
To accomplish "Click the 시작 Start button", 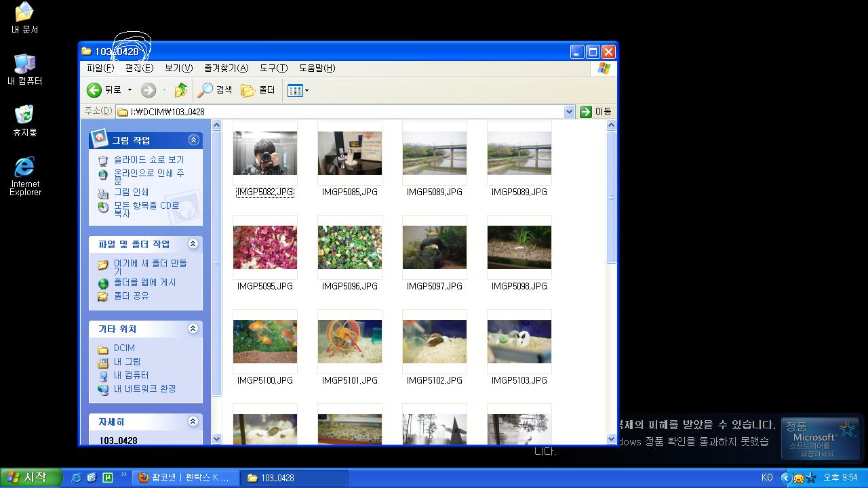I will 28,478.
